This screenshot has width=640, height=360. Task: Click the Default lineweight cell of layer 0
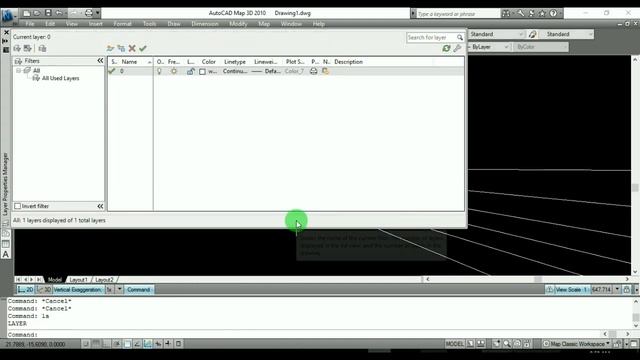266,71
